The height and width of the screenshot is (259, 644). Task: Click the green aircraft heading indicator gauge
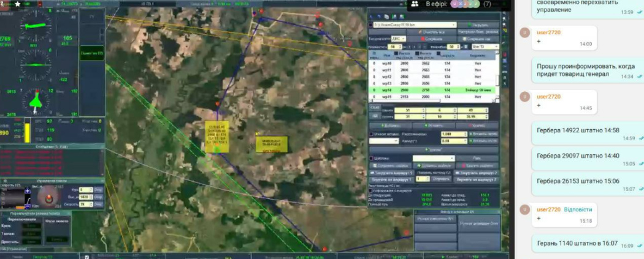pos(36,99)
